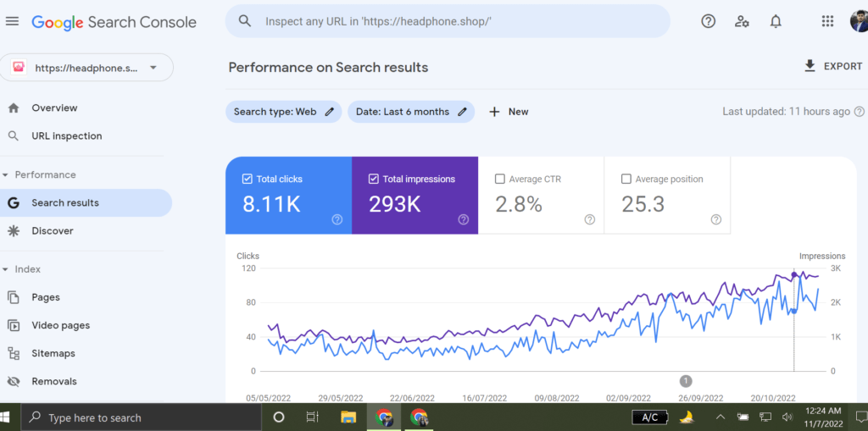Click the Pages documents icon

click(14, 297)
